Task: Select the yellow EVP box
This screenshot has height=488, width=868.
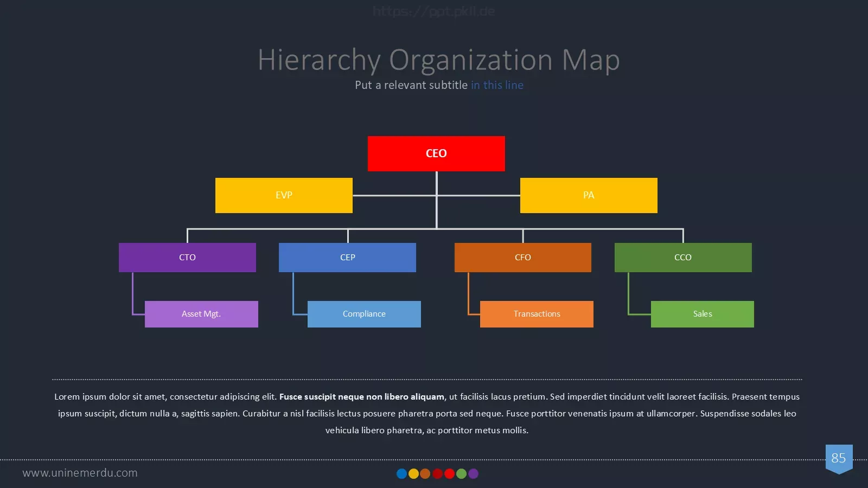Action: 284,195
